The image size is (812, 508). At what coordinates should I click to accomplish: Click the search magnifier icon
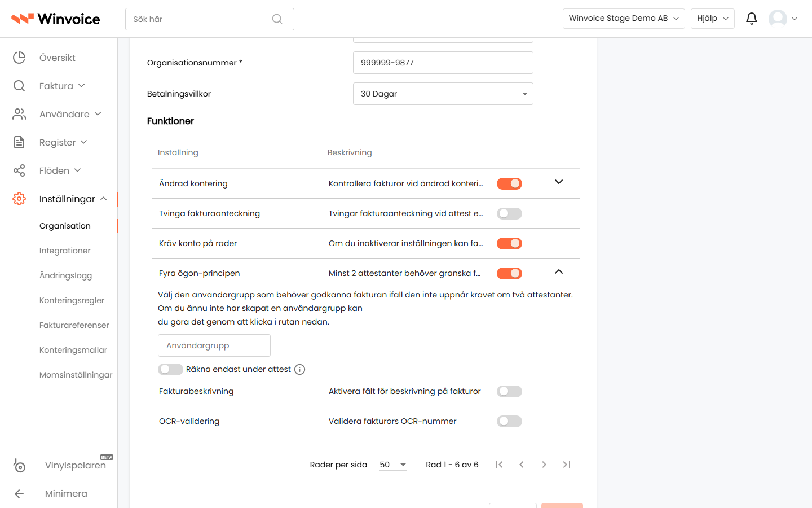click(x=277, y=19)
